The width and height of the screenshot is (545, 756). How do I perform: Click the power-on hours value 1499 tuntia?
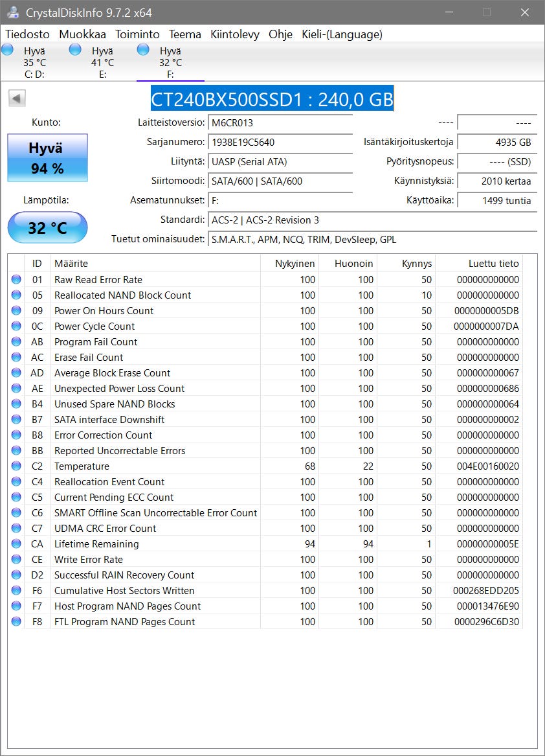tap(496, 201)
